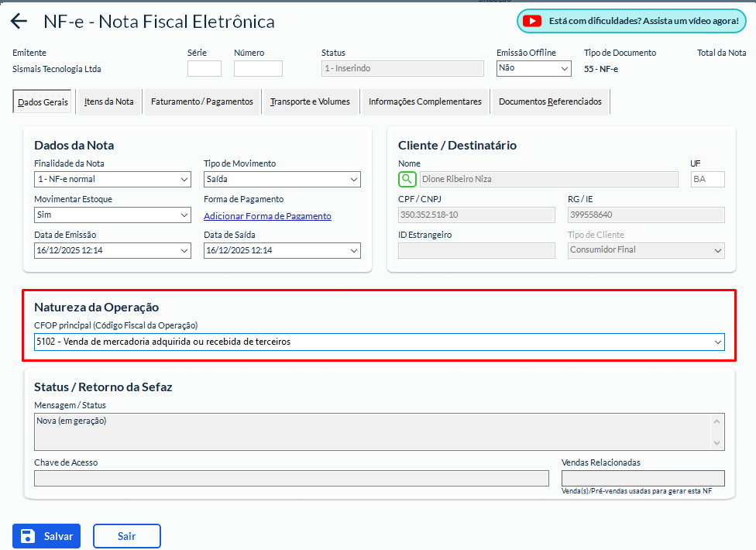Click the YouTube video help icon

(531, 21)
